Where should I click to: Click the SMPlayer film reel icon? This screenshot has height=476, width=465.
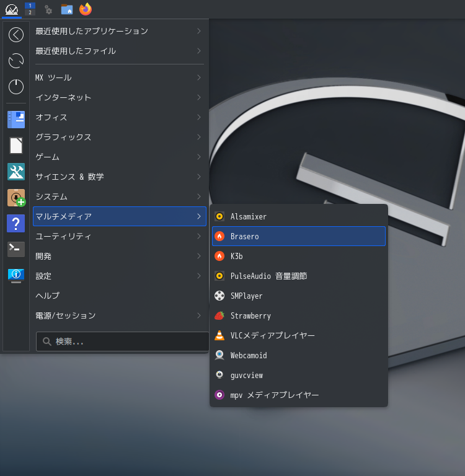[219, 296]
